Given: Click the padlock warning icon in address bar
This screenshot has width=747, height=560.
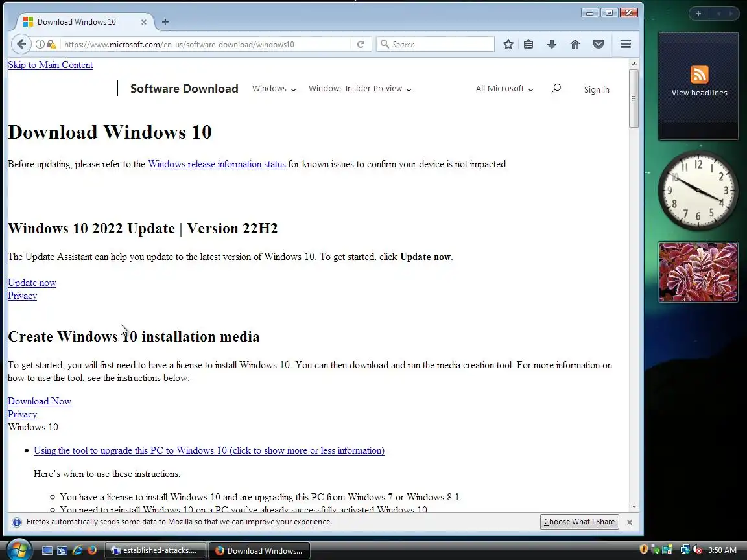Looking at the screenshot, I should point(52,44).
